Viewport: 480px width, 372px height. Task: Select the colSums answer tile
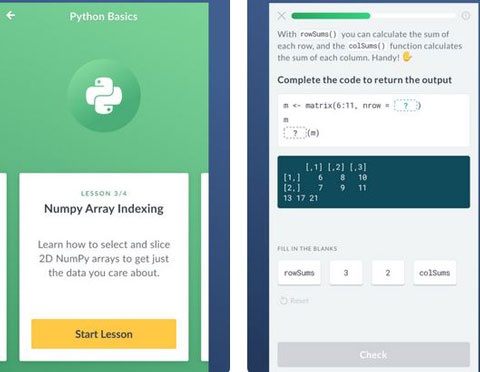tap(435, 273)
